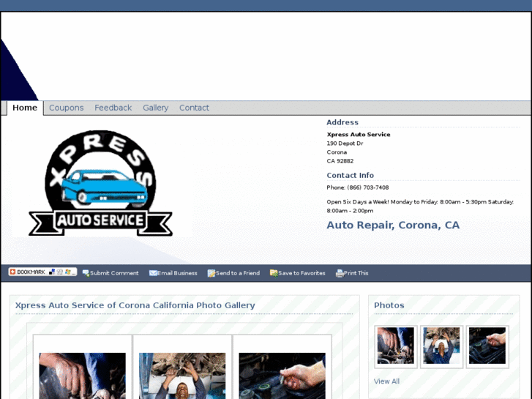This screenshot has width=532, height=399.
Task: Click the Send to a Friend icon
Action: coord(211,273)
